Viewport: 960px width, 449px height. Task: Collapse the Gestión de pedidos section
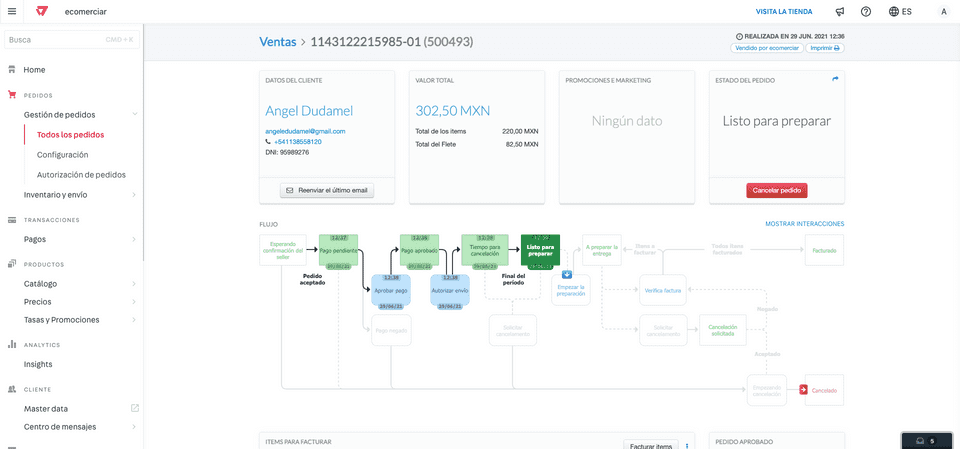click(x=134, y=115)
